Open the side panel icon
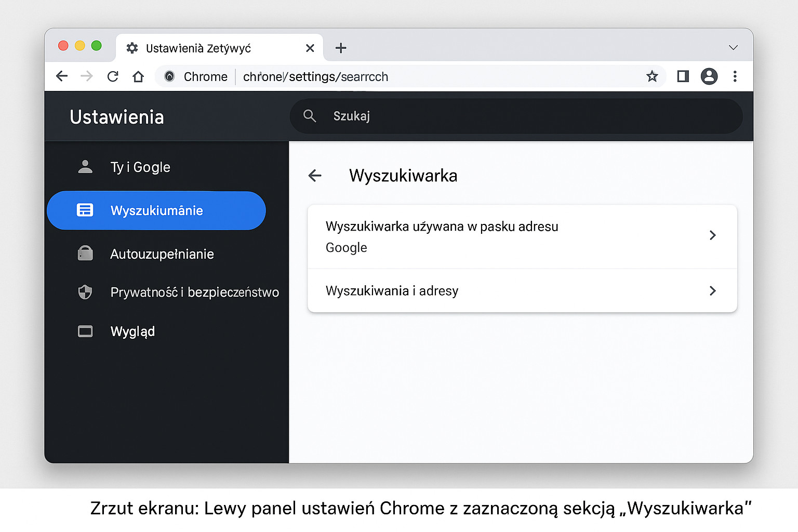Image resolution: width=798 pixels, height=532 pixels. 683,76
